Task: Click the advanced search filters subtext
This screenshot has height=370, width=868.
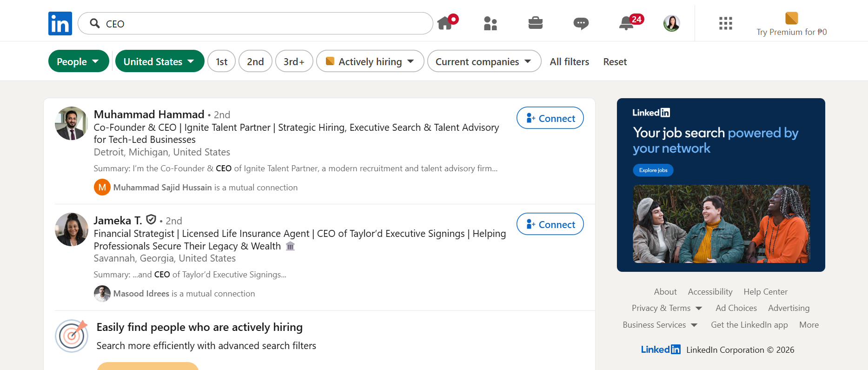Action: point(206,346)
